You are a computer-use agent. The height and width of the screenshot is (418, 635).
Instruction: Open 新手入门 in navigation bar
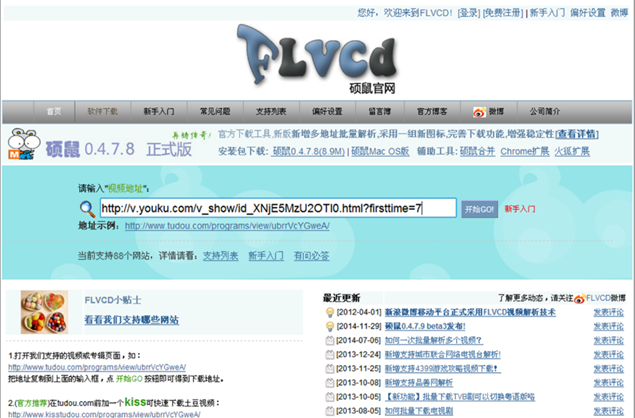click(x=159, y=111)
